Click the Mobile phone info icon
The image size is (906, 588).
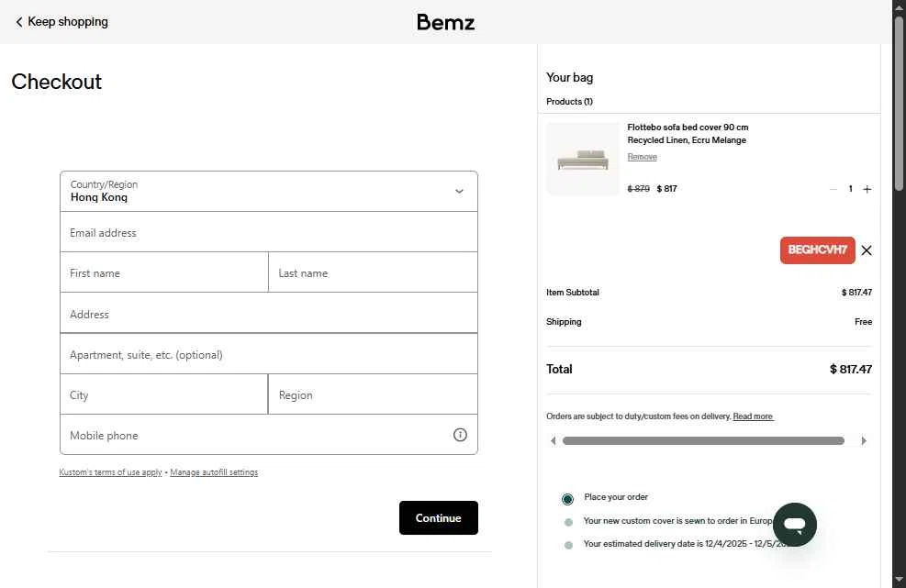pos(460,435)
